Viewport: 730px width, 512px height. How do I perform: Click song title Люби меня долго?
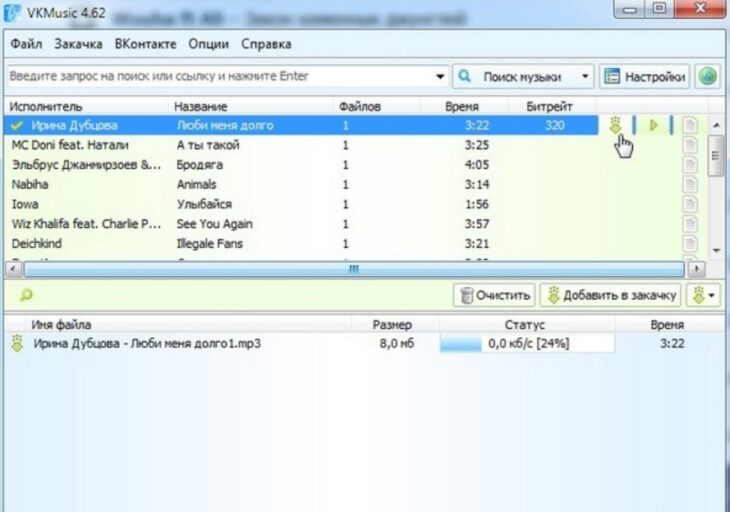point(225,125)
